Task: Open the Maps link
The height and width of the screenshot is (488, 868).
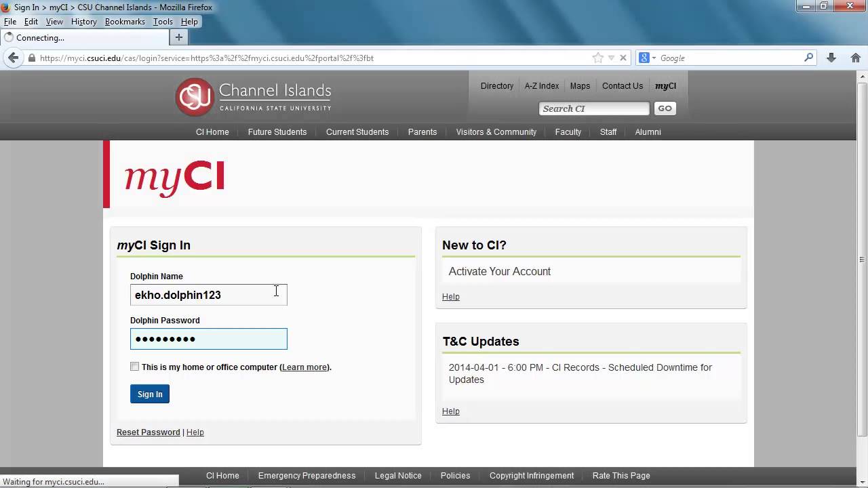Action: click(x=580, y=86)
